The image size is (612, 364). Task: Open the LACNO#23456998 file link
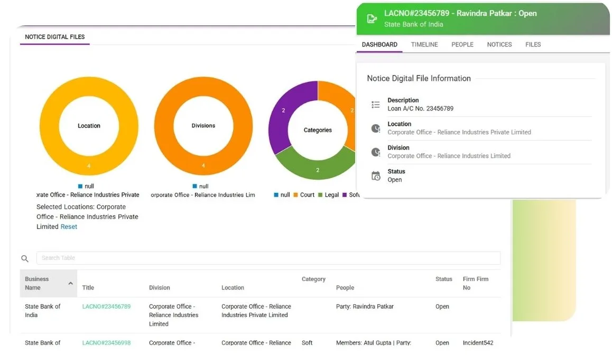pos(106,343)
